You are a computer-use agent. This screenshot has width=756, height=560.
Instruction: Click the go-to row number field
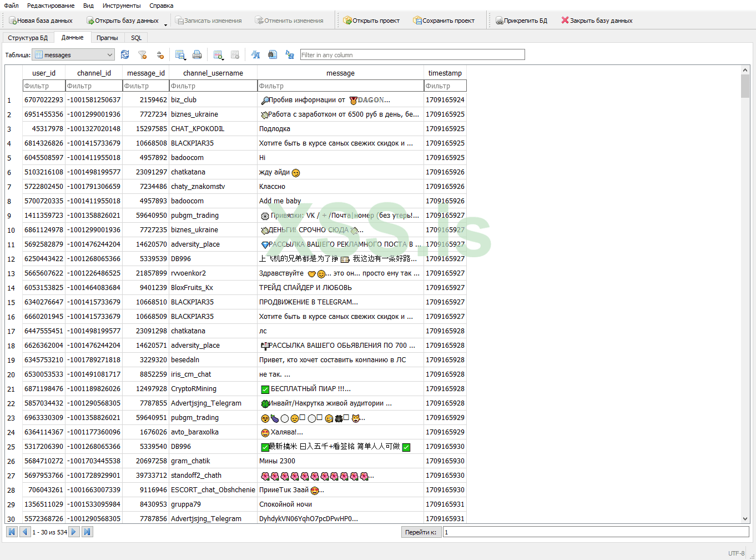596,532
